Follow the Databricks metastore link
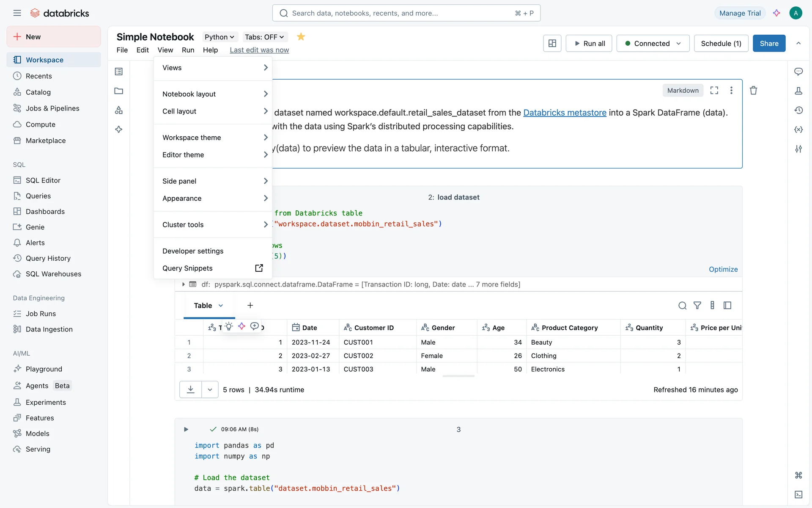The width and height of the screenshot is (812, 508). click(x=565, y=113)
